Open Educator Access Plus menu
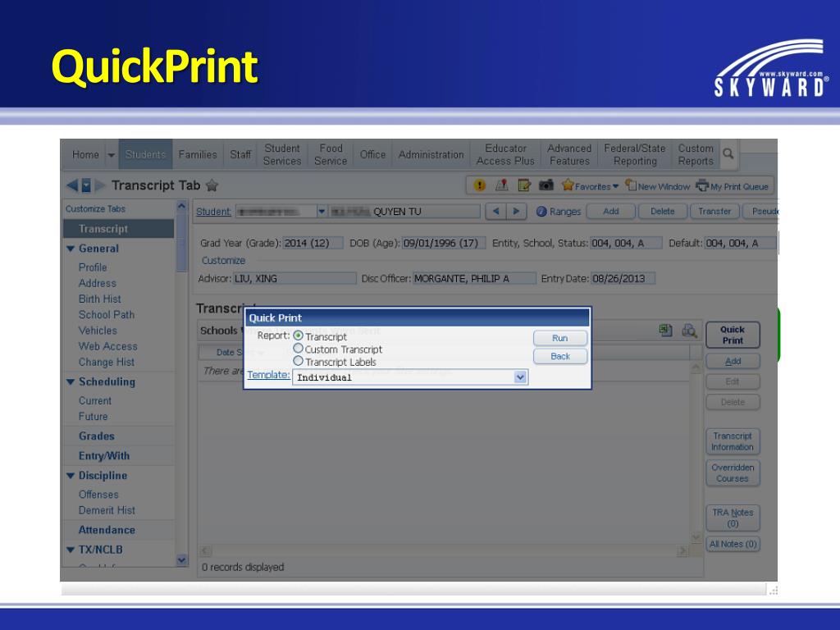The image size is (840, 630). click(x=505, y=154)
